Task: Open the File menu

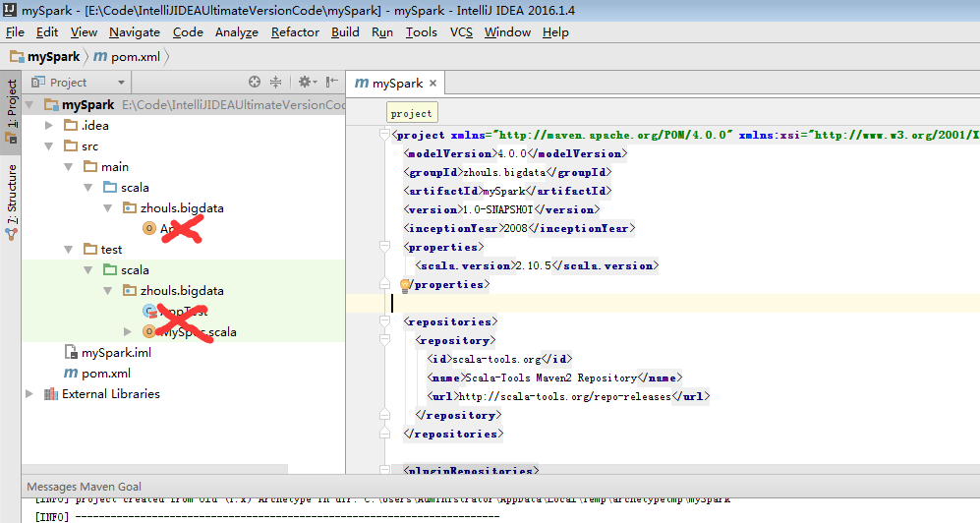Action: (x=15, y=31)
